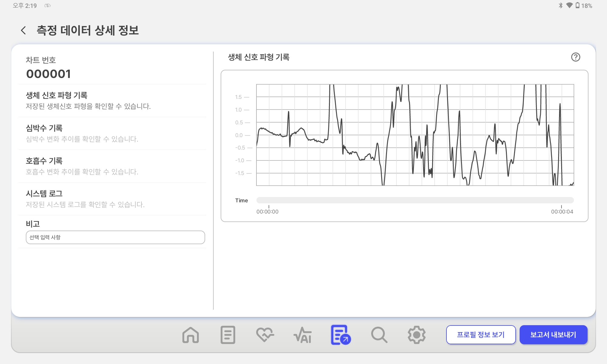The image size is (607, 364).
Task: Tap the Bluetooth status icon
Action: coord(561,5)
